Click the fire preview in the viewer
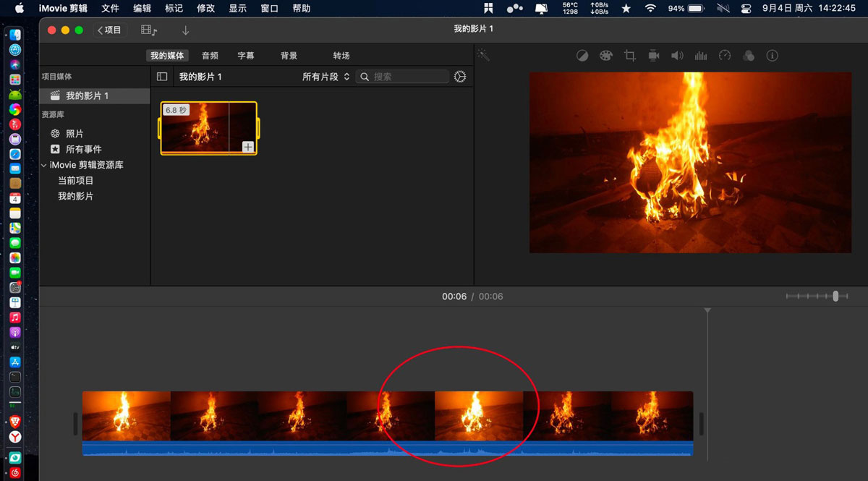 (690, 162)
